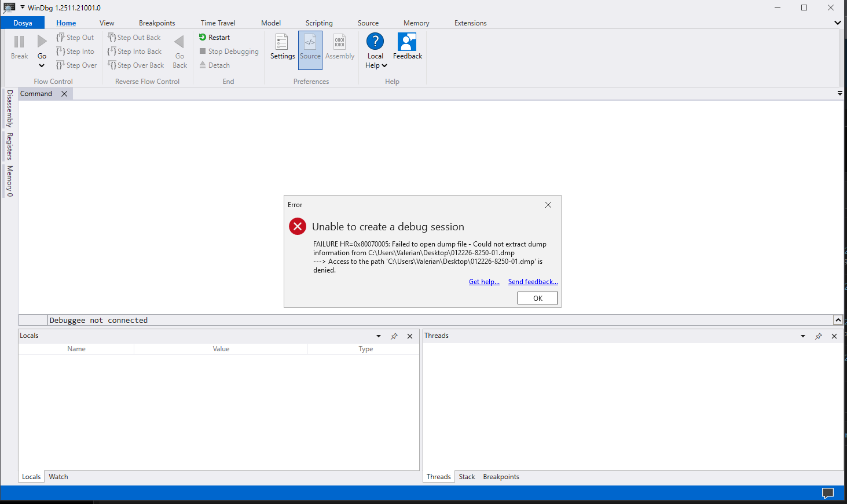Open the Model ribbon tab

pyautogui.click(x=271, y=23)
